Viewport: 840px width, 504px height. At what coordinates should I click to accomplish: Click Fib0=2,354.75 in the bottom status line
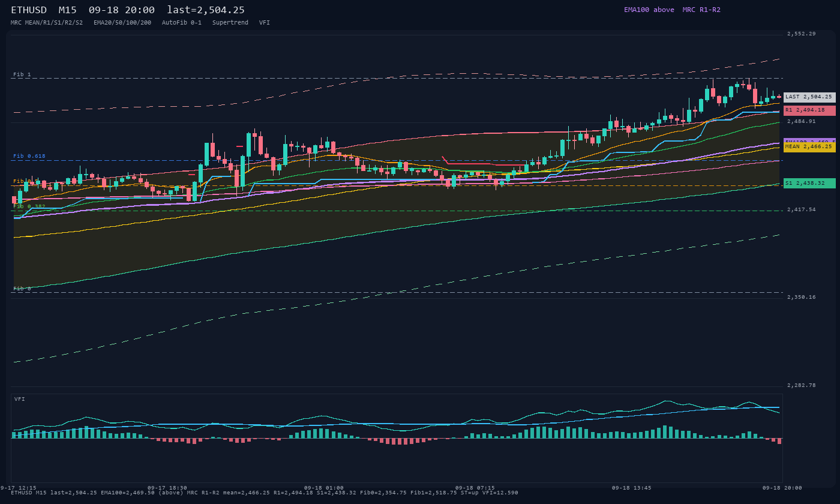(x=383, y=493)
